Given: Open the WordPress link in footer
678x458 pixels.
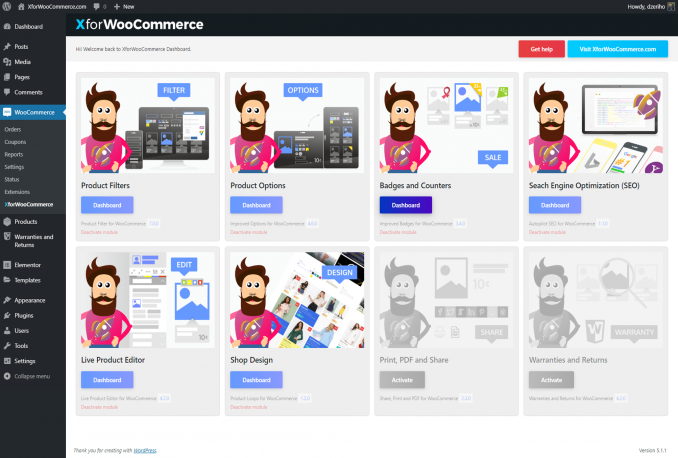Looking at the screenshot, I should [x=145, y=450].
